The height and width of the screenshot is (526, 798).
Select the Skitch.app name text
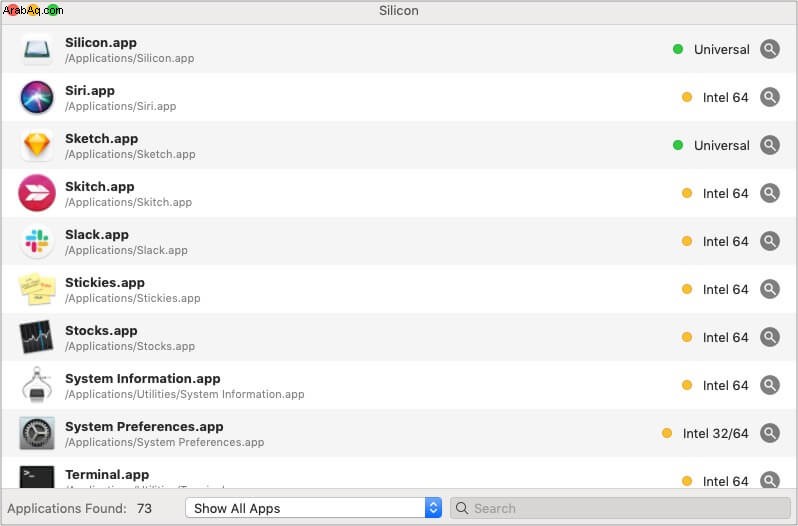click(100, 187)
